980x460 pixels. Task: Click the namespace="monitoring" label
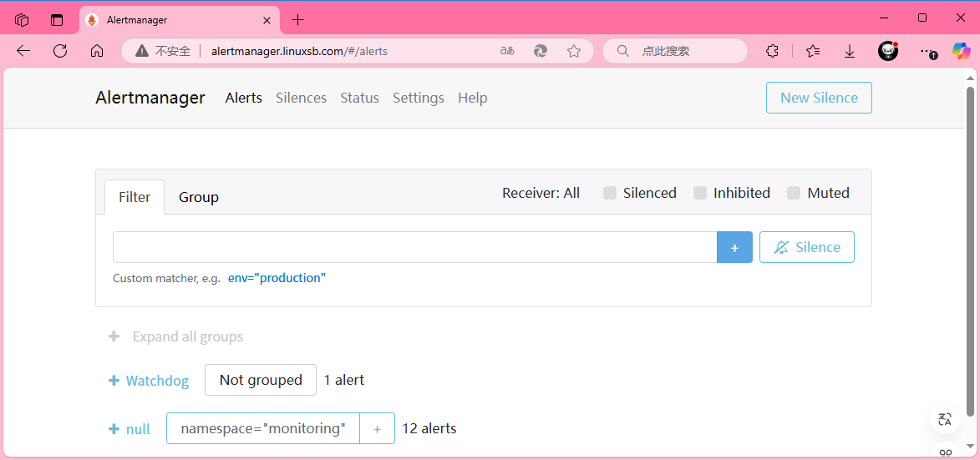[263, 429]
